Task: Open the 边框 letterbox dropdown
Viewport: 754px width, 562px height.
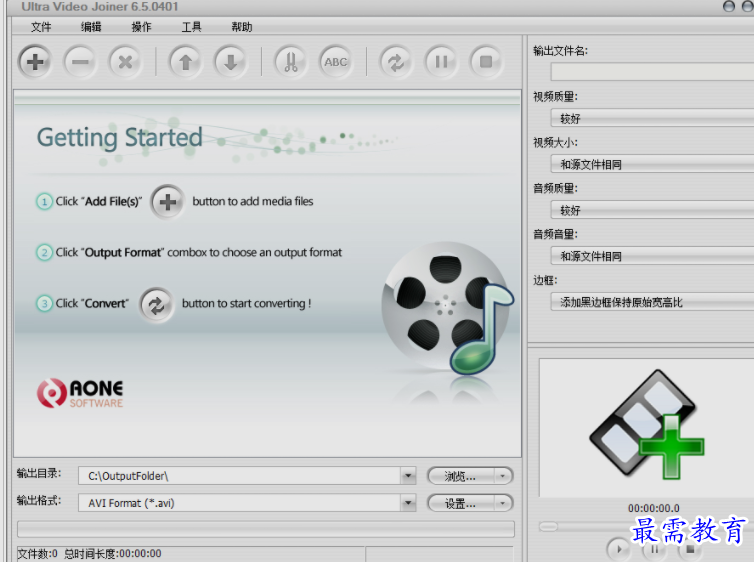Action: pyautogui.click(x=652, y=302)
